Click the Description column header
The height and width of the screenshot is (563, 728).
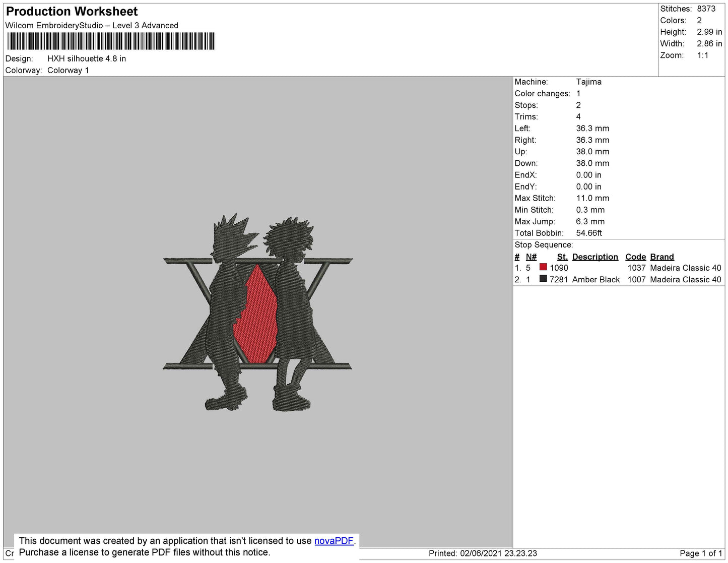[x=594, y=257]
